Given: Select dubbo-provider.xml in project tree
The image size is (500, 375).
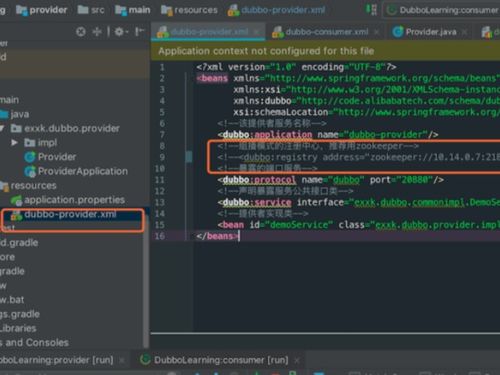Looking at the screenshot, I should click(x=70, y=214).
